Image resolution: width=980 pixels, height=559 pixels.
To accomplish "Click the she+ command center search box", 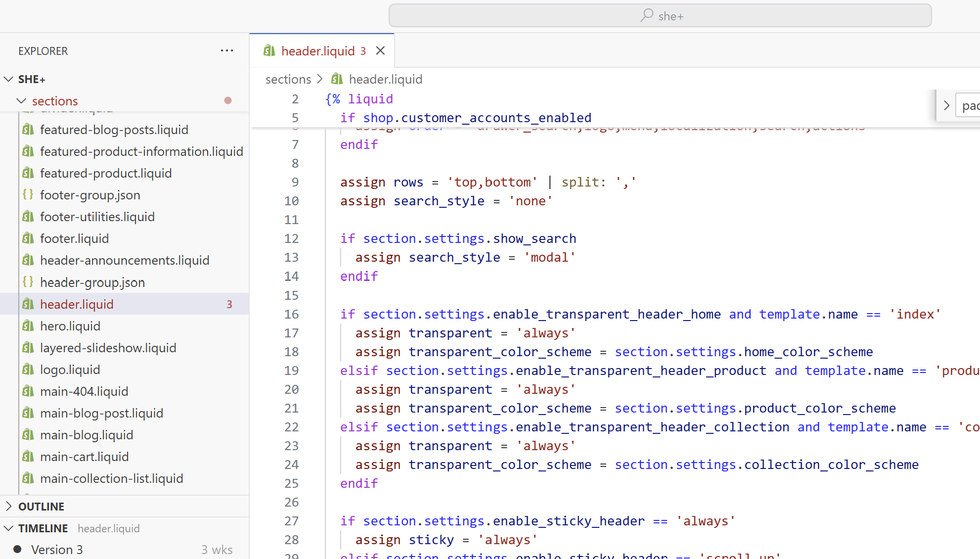I will coord(660,16).
